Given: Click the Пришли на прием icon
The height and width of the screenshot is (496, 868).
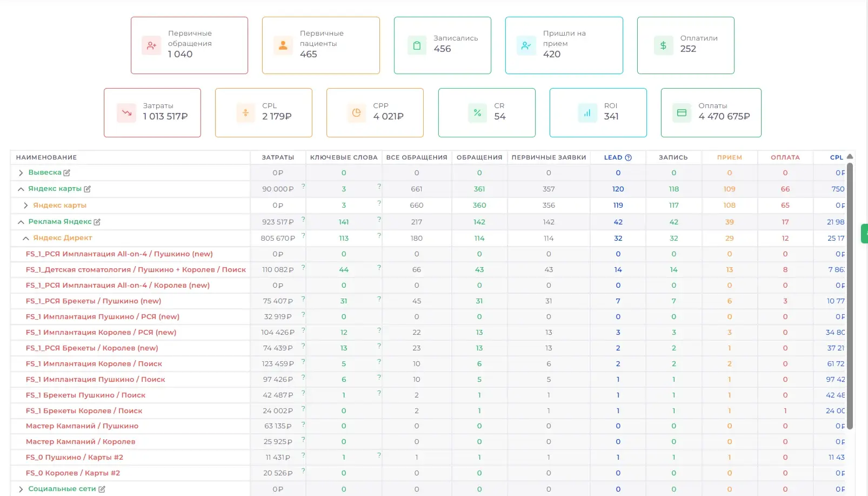Looking at the screenshot, I should tap(526, 45).
